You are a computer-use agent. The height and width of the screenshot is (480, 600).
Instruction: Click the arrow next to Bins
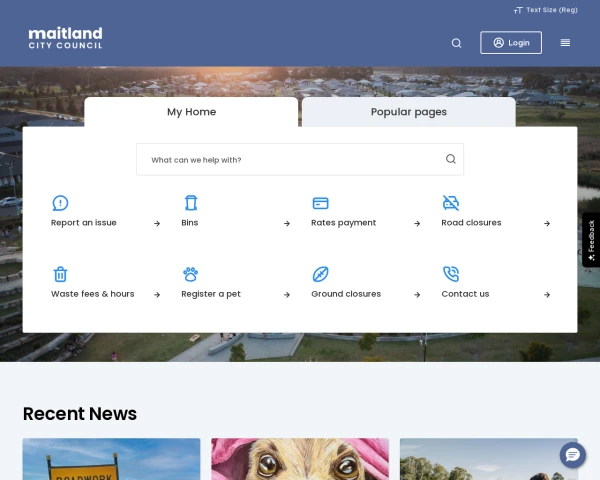[x=287, y=223]
